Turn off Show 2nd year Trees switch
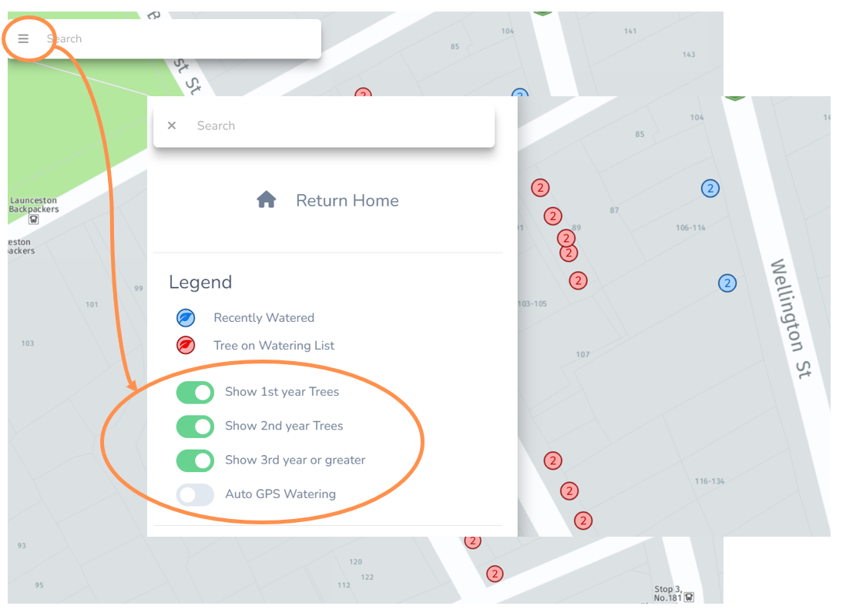Viewport: 846px width, 616px height. coord(195,426)
